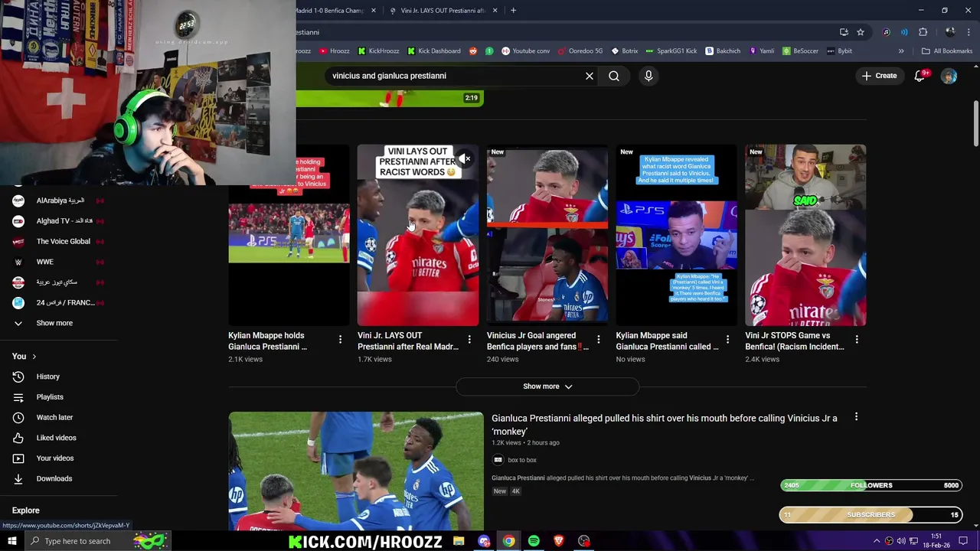
Task: Show hidden bookmarks overflow chevron
Action: [x=901, y=51]
